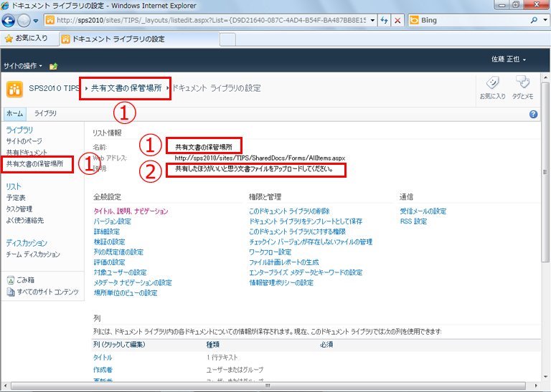Open the search provider dropdown arrow
This screenshot has width=551, height=392.
(545, 20)
